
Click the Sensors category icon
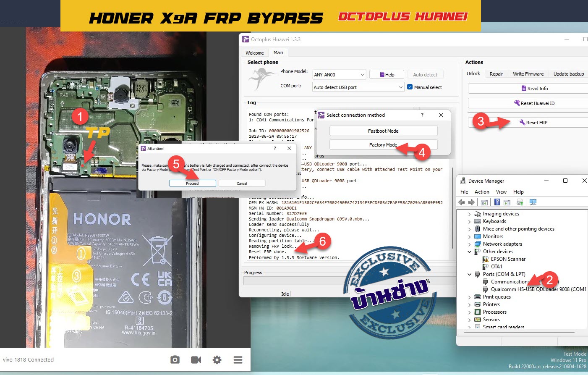click(478, 320)
